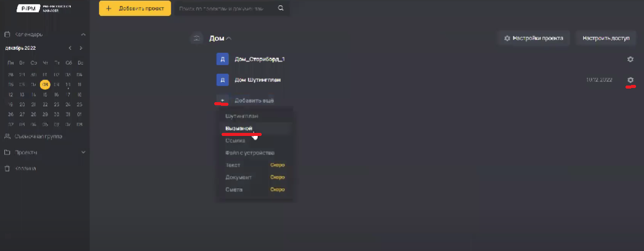Image resolution: width=644 pixels, height=251 pixels.
Task: Open the Дом Шутингплан document
Action: [x=257, y=80]
